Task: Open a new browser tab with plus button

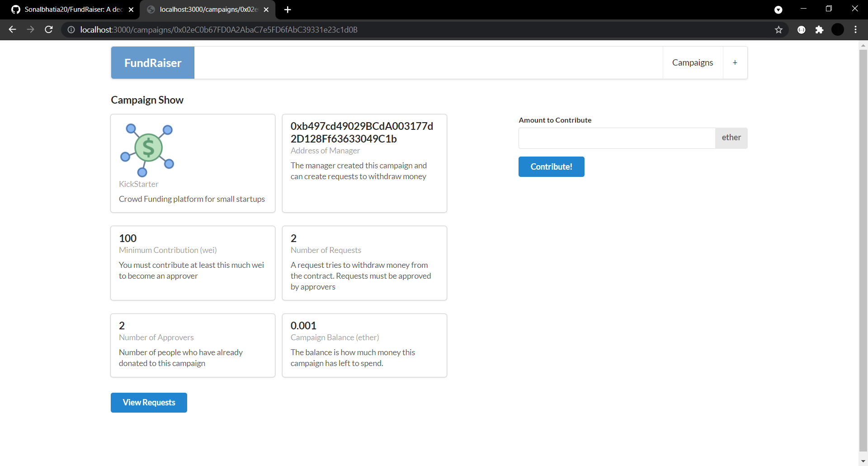Action: [x=288, y=10]
